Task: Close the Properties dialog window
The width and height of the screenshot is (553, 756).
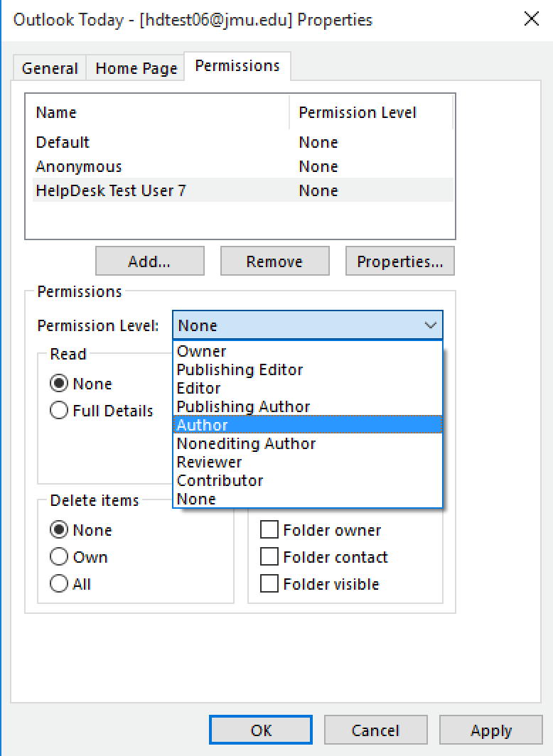Action: pos(531,19)
